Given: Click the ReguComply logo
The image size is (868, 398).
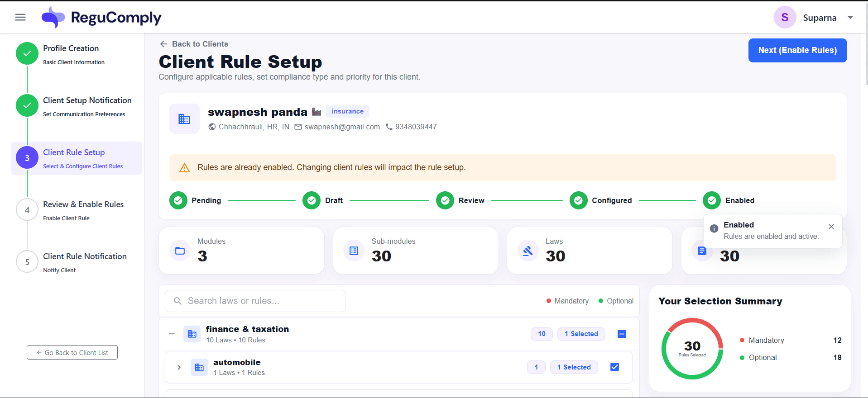Looking at the screenshot, I should [x=101, y=17].
